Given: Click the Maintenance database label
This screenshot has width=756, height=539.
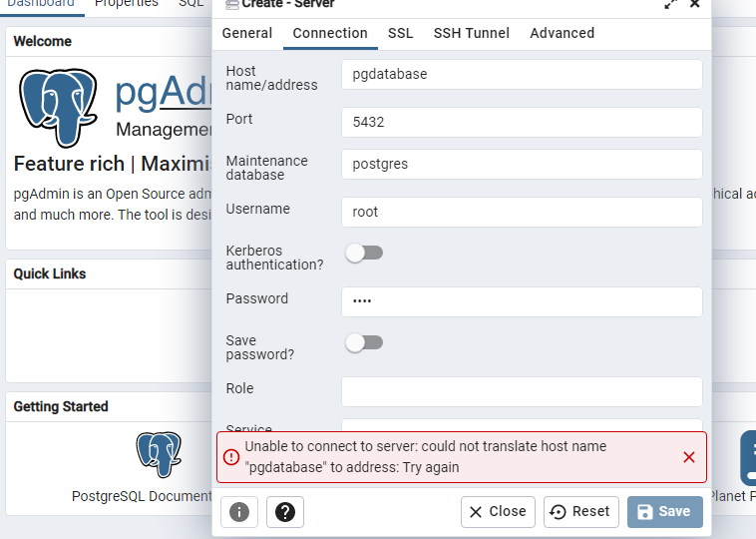Looking at the screenshot, I should [x=266, y=168].
